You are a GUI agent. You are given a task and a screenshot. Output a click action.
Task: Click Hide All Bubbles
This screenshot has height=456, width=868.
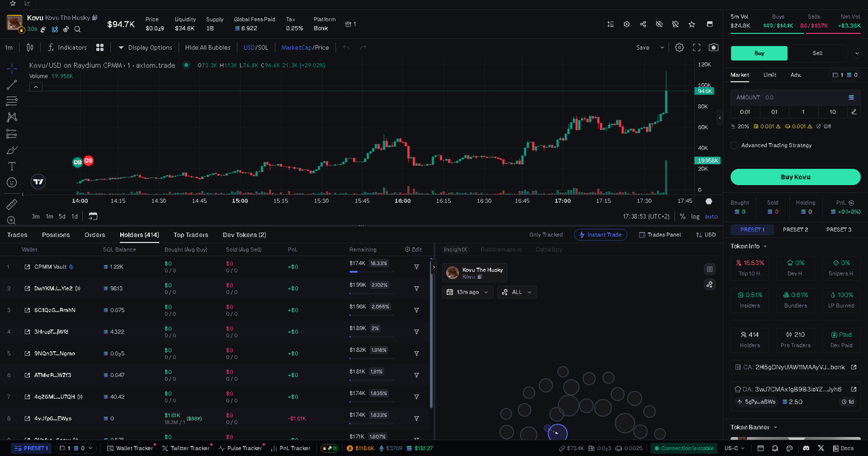208,48
